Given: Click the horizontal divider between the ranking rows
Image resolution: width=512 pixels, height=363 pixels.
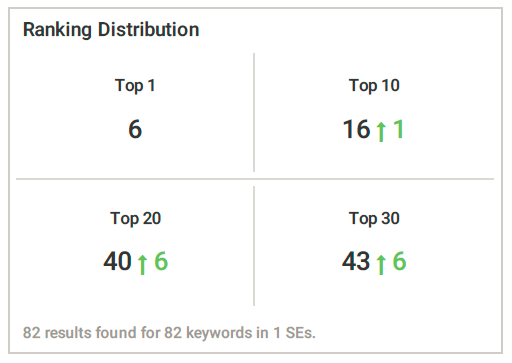Looking at the screenshot, I should (255, 179).
